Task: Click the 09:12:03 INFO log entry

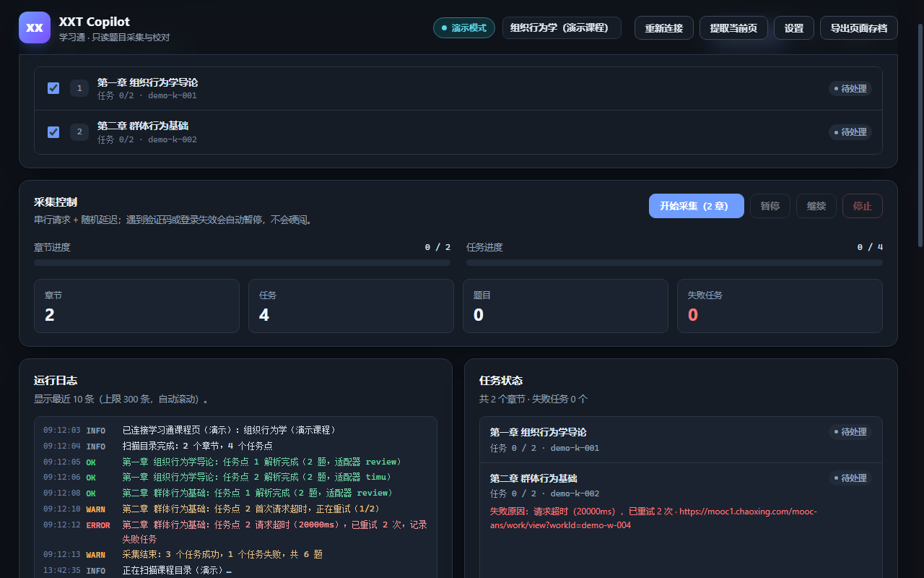Action: click(235, 430)
